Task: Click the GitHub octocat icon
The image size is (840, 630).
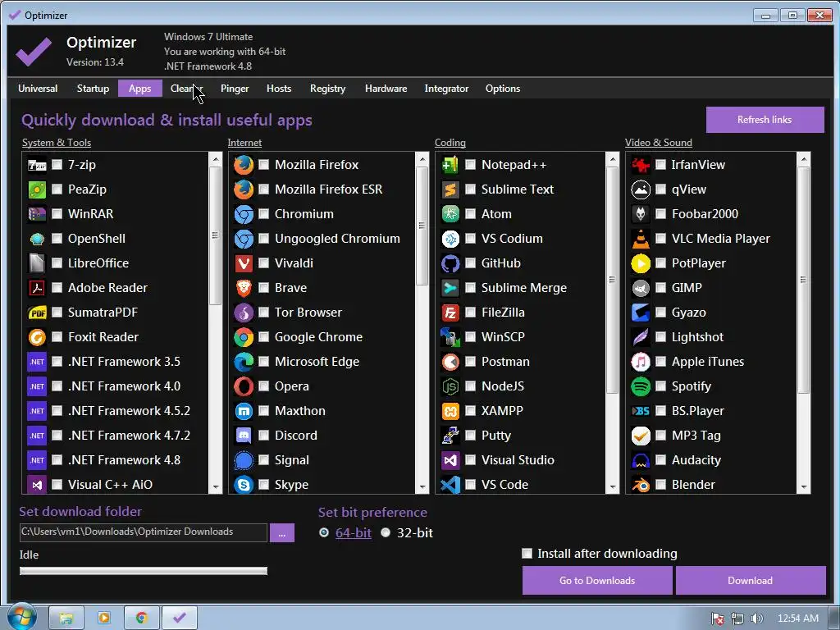Action: [450, 263]
